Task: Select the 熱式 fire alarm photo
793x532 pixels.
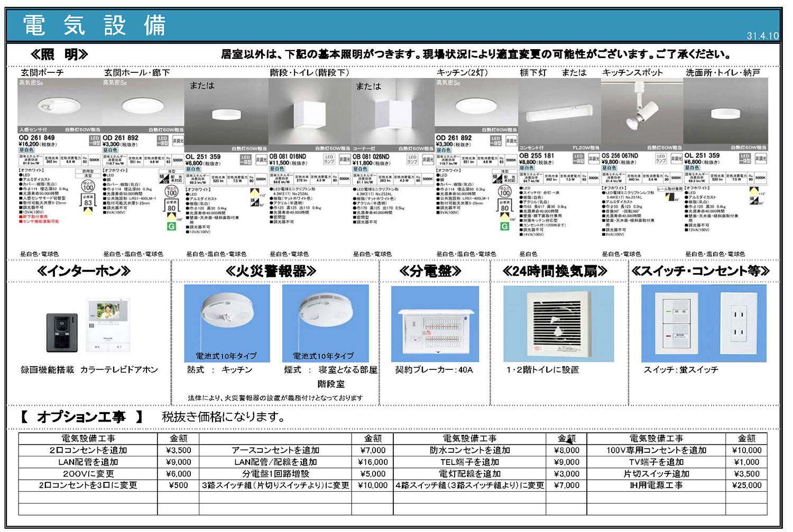Action: pos(227,323)
